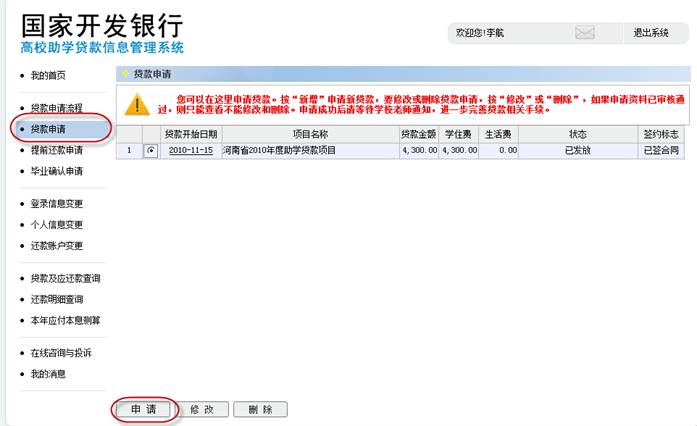Open 还款明细查询 page
Viewport: 697px width, 426px height.
click(x=56, y=299)
